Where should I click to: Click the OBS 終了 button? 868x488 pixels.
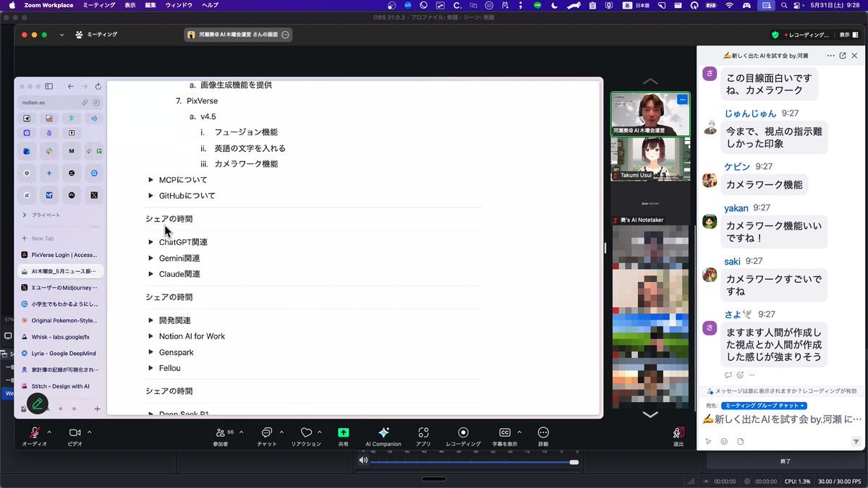tap(785, 461)
